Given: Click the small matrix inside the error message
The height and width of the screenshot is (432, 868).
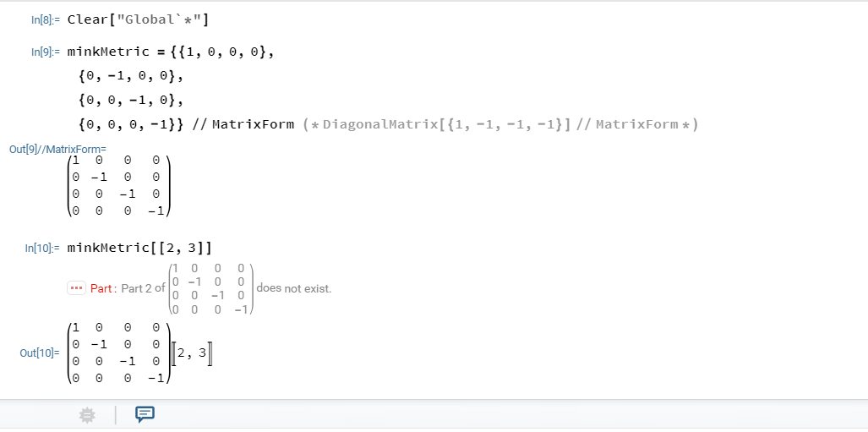Looking at the screenshot, I should pyautogui.click(x=211, y=288).
